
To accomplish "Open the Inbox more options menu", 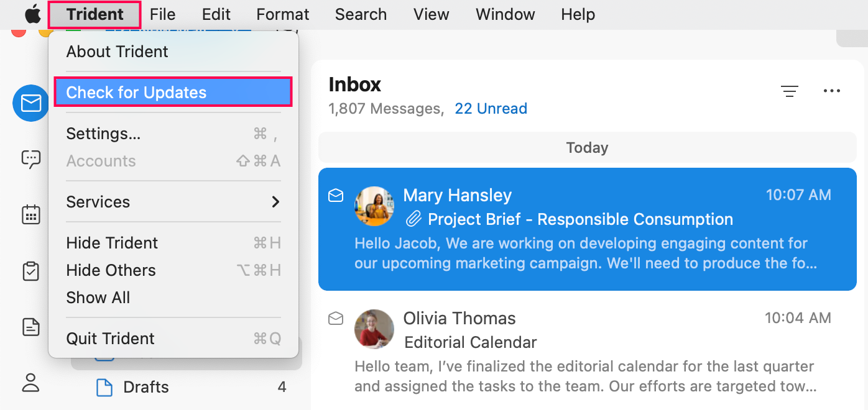I will click(831, 91).
